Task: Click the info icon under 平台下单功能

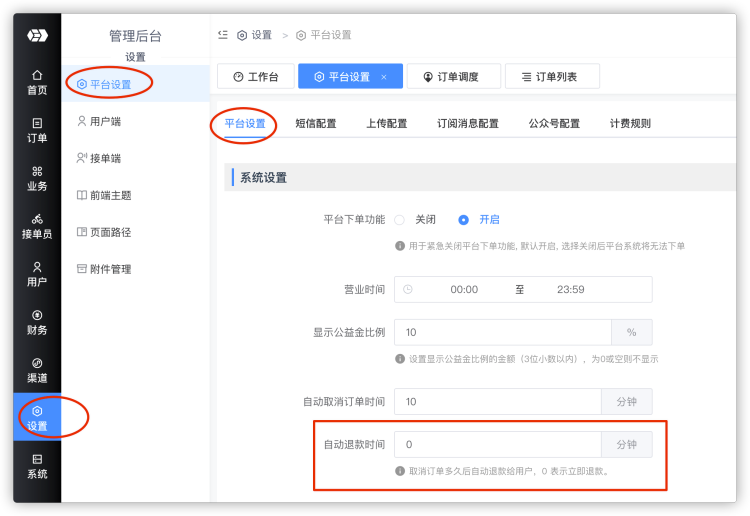Action: pyautogui.click(x=400, y=246)
